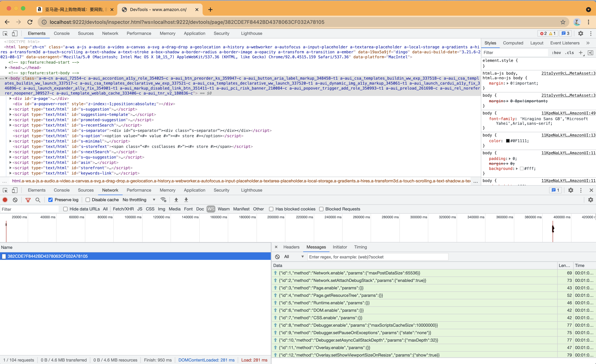The width and height of the screenshot is (596, 364).
Task: Click the browser back arrow
Action: [7, 22]
